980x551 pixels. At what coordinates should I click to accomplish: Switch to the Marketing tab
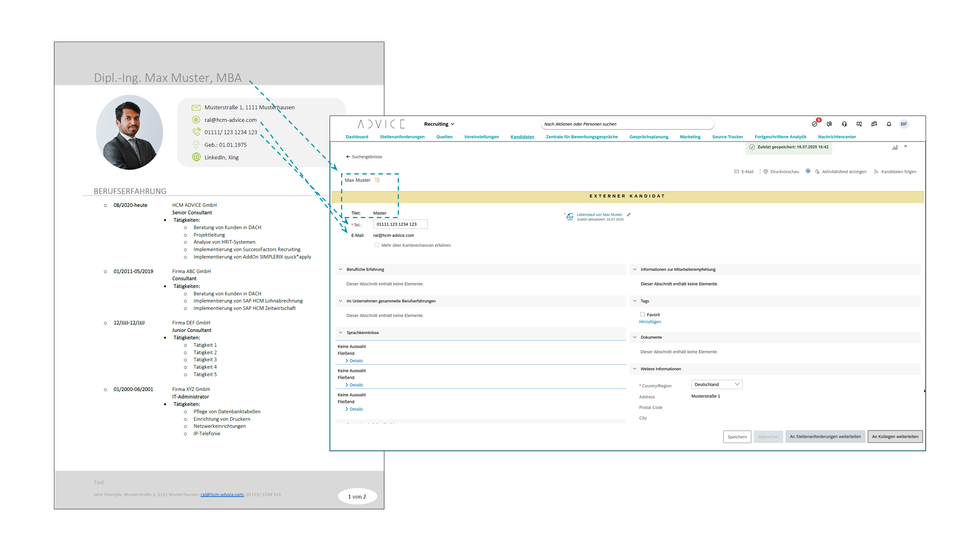click(x=690, y=137)
